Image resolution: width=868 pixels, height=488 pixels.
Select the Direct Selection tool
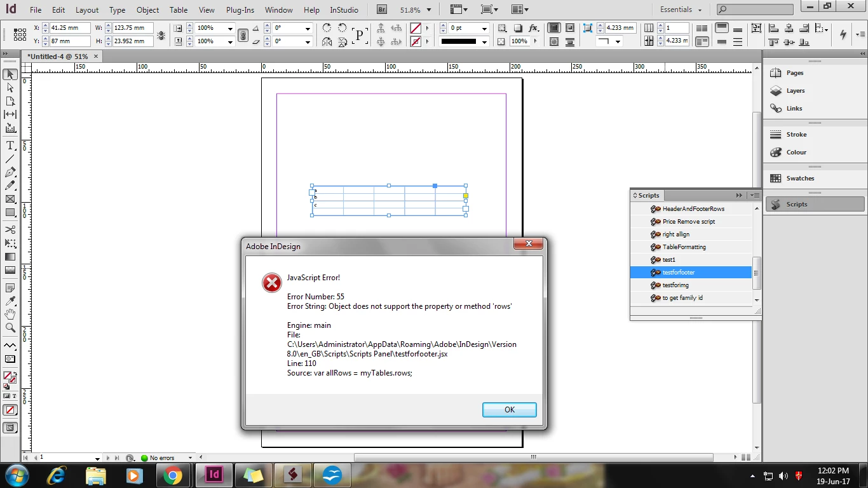click(x=10, y=88)
